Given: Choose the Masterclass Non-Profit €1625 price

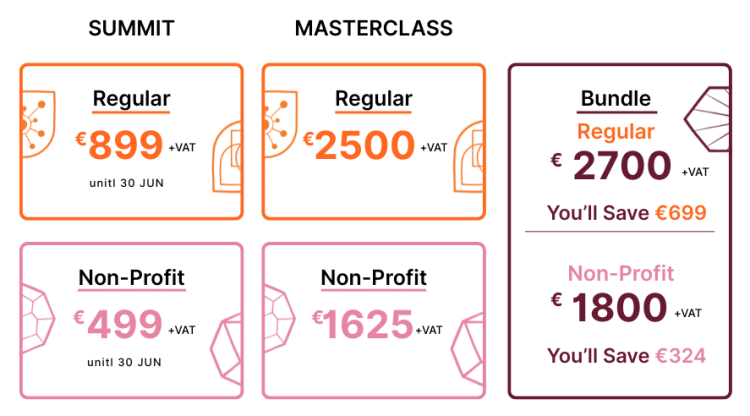Looking at the screenshot, I should pyautogui.click(x=362, y=324).
